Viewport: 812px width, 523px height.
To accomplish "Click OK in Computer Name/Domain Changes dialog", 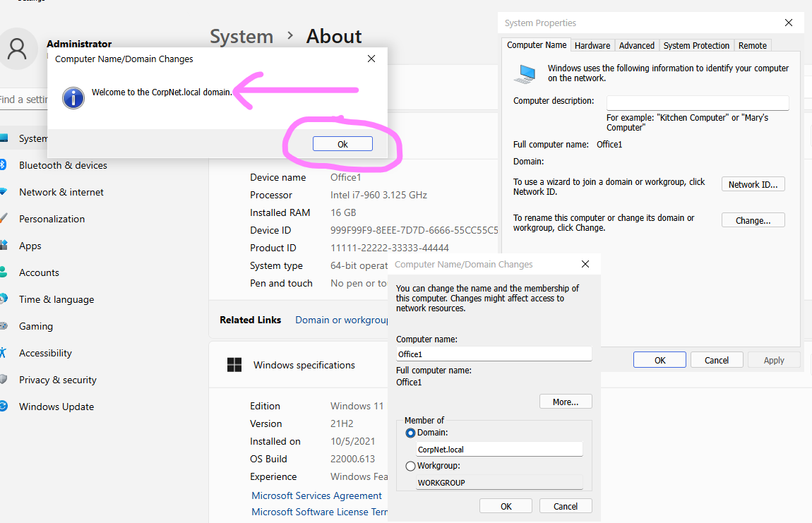I will pyautogui.click(x=506, y=506).
